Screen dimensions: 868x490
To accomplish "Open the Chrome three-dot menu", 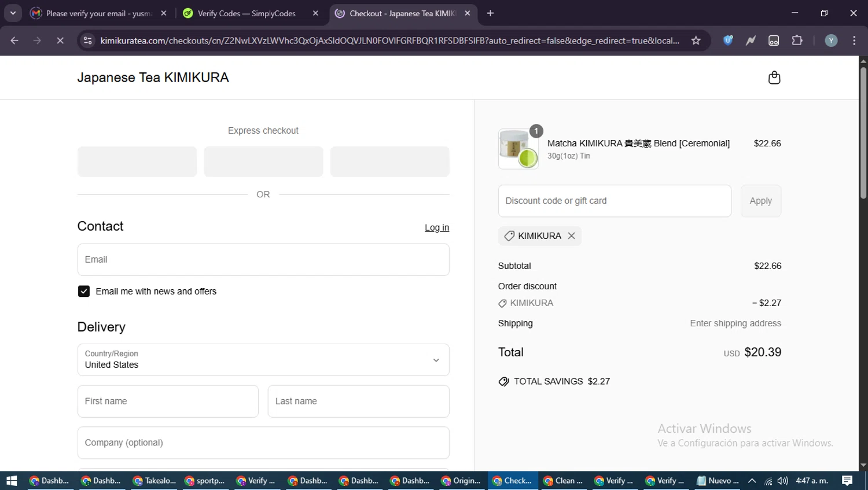I will [854, 40].
